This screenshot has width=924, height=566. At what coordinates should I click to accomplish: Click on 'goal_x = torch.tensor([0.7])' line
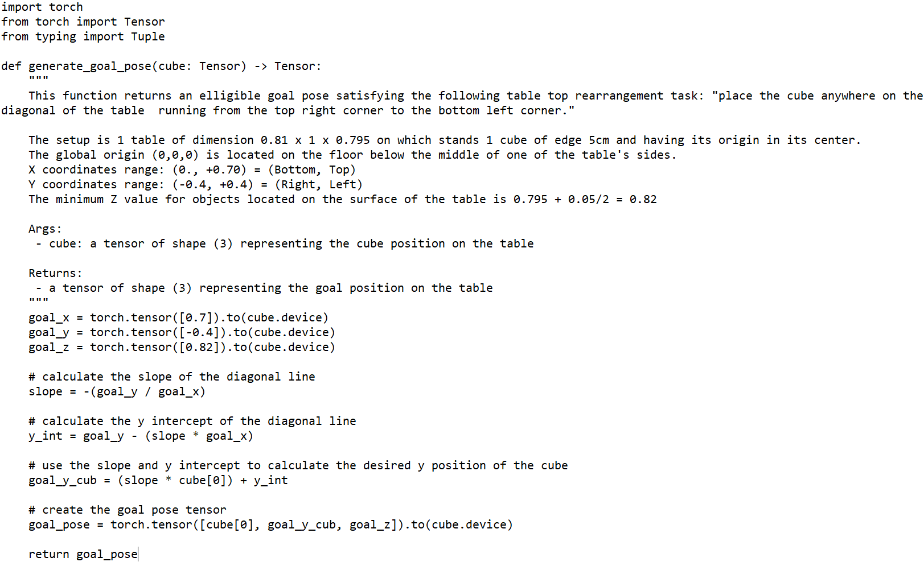point(178,317)
